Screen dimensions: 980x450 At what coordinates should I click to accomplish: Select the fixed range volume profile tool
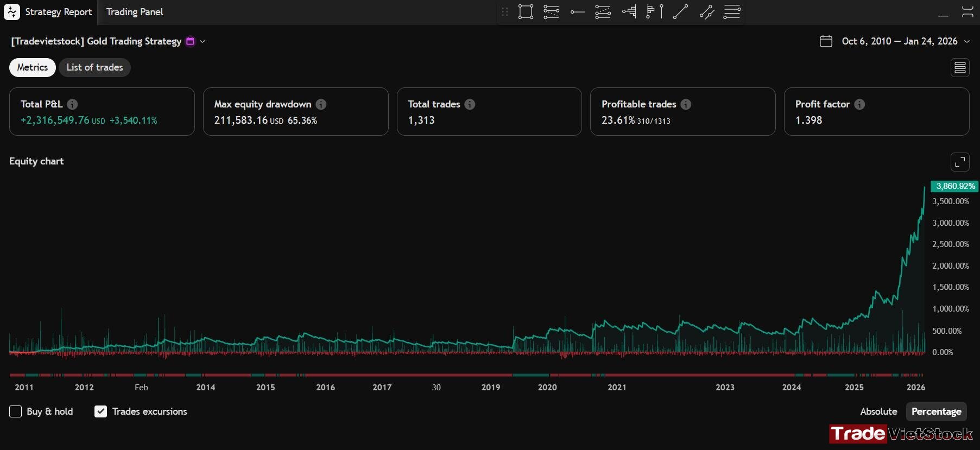coord(655,12)
